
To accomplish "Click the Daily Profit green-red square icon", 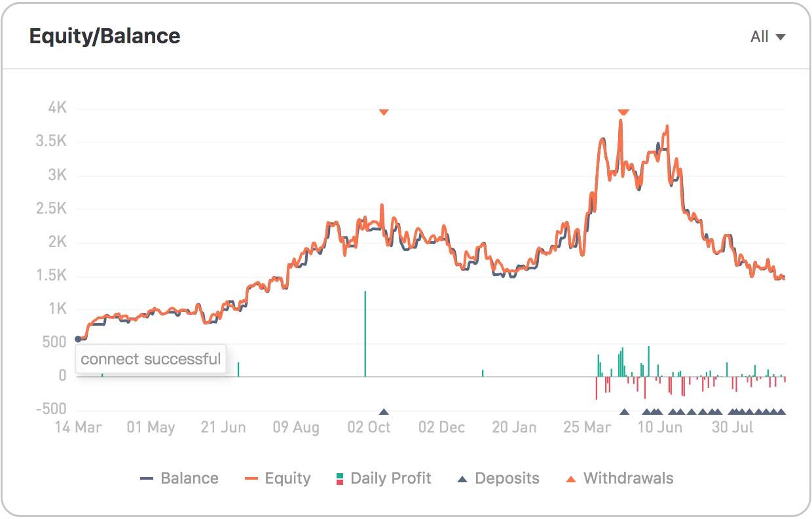I will click(x=339, y=478).
